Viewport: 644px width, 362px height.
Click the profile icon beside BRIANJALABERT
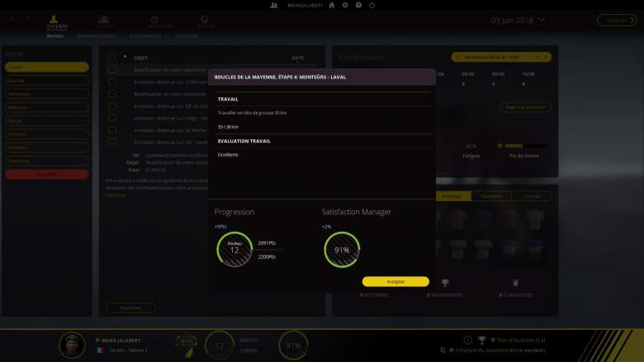273,5
